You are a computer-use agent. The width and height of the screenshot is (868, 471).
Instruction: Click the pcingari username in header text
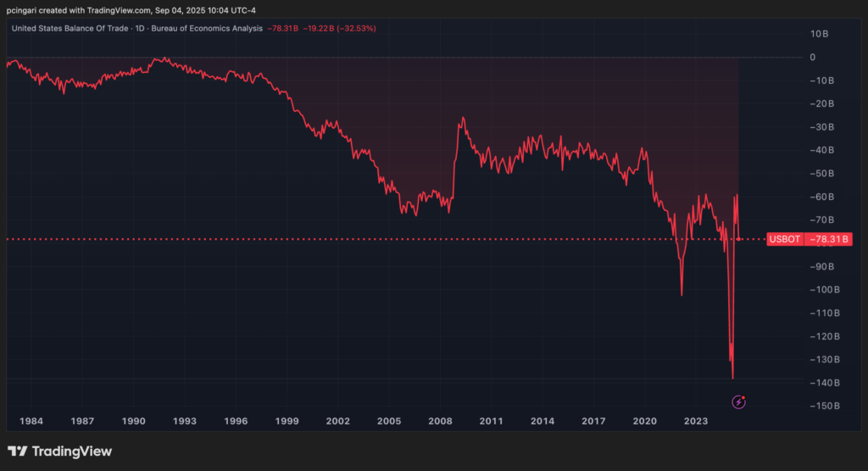point(27,8)
